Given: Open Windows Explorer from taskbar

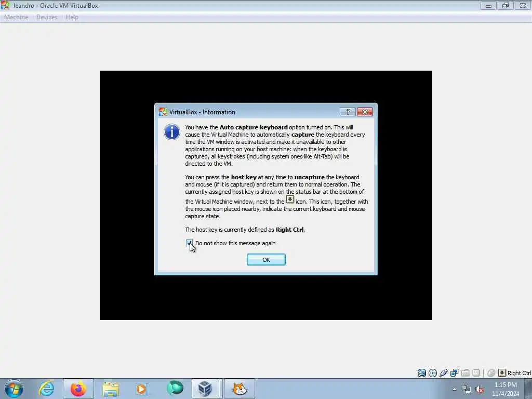Looking at the screenshot, I should pos(111,389).
